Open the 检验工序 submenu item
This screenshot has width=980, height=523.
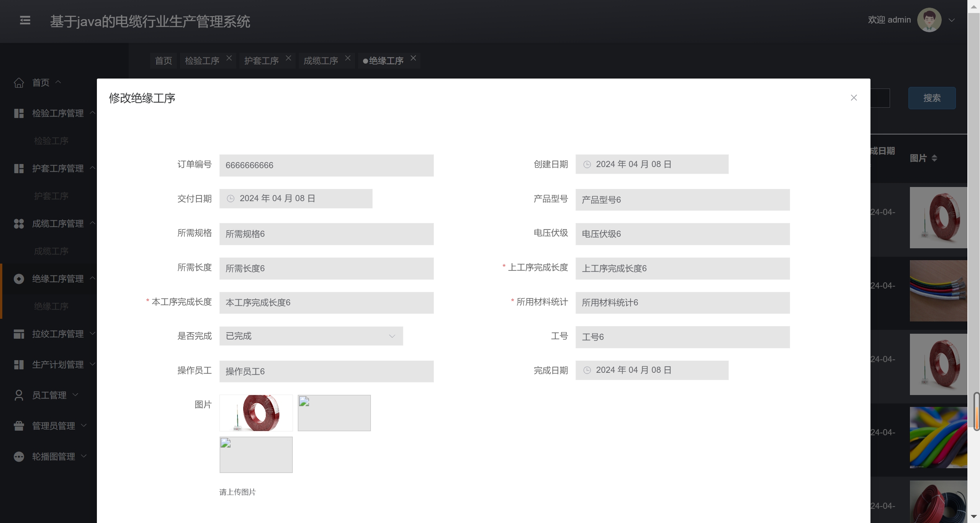[51, 141]
